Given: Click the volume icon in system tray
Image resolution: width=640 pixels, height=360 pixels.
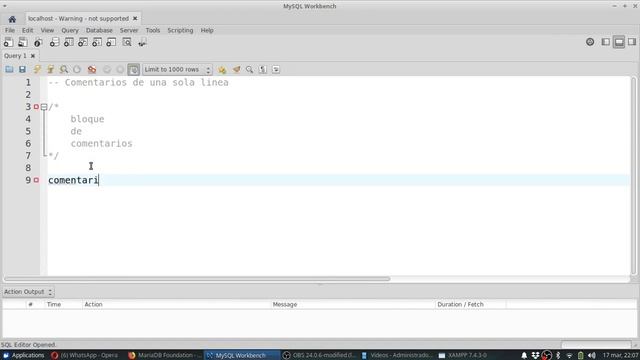Looking at the screenshot, I should 591,356.
